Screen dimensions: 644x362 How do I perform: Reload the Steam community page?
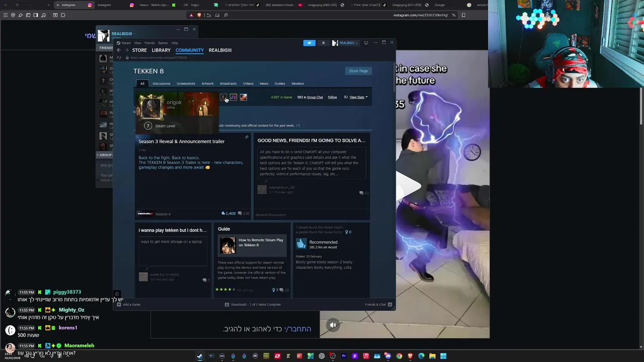pyautogui.click(x=119, y=57)
